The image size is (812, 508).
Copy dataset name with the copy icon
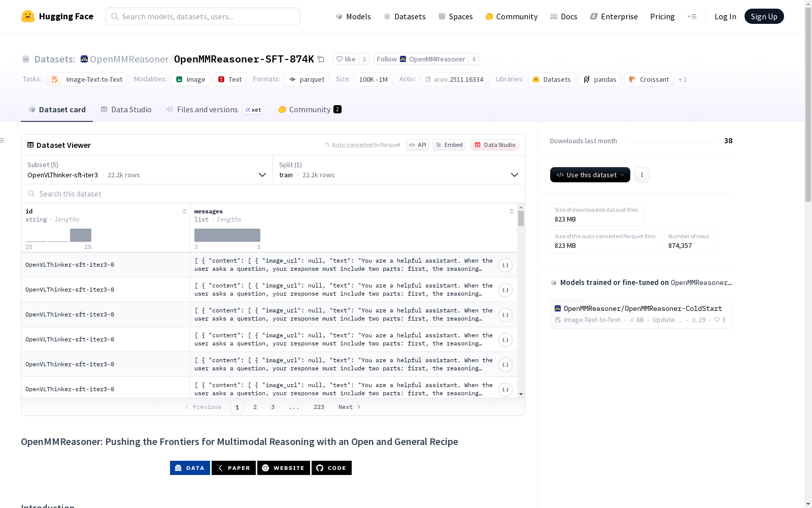pyautogui.click(x=321, y=59)
